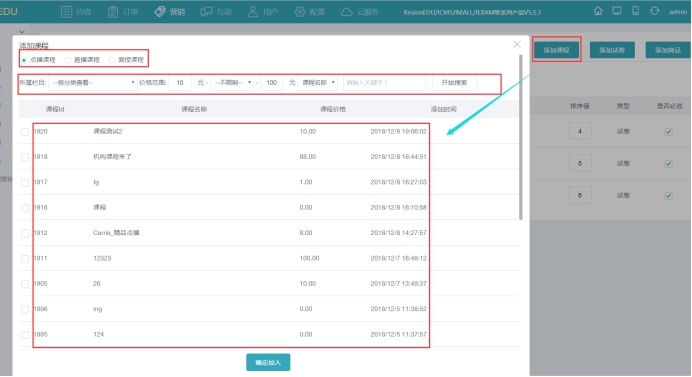692x377 pixels.
Task: Click the 添加时间 column header
Action: (x=444, y=109)
